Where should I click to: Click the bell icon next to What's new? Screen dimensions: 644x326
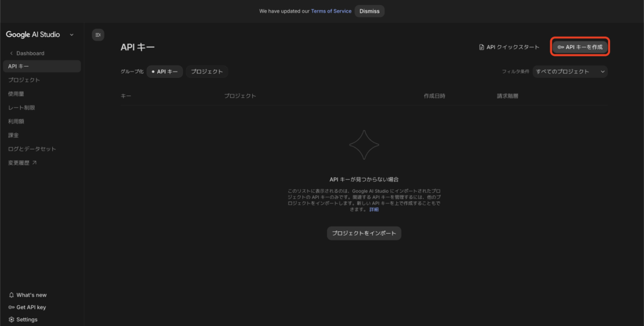point(11,295)
